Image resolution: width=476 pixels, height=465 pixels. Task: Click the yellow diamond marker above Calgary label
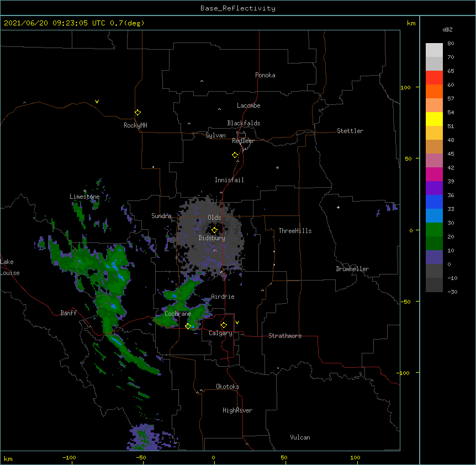(224, 325)
